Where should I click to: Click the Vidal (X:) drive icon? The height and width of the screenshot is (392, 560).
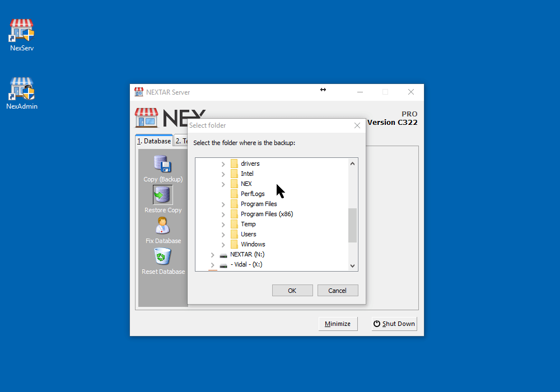[223, 265]
